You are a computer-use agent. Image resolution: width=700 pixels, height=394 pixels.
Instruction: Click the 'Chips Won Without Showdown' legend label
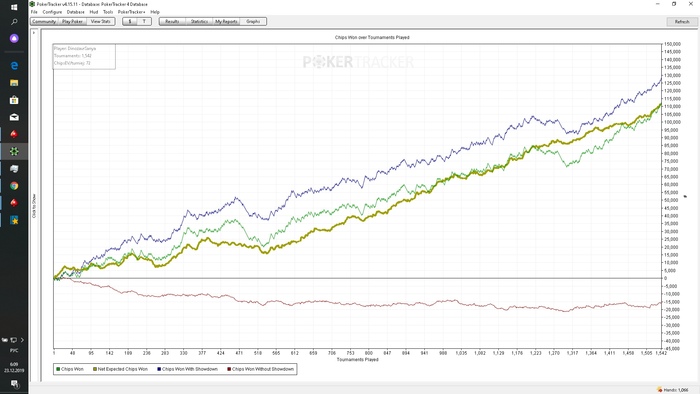pyautogui.click(x=263, y=369)
